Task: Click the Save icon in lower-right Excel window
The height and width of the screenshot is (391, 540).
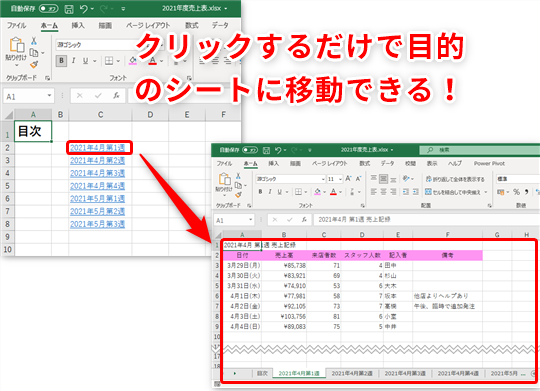Action: [x=266, y=150]
